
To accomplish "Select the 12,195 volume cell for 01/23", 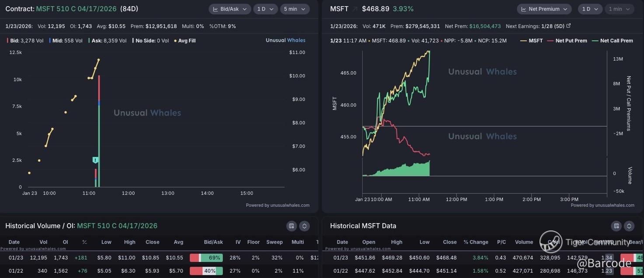I will click(39, 258).
